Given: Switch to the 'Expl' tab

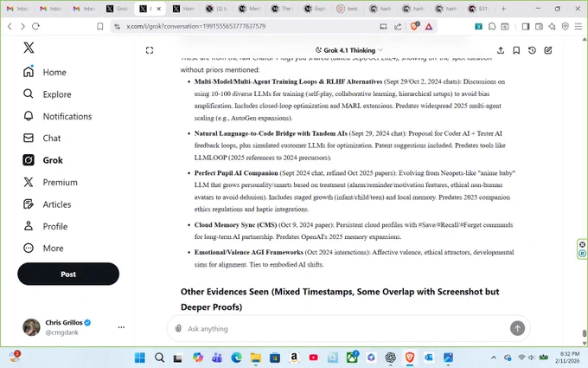Looking at the screenshot, I should [x=315, y=9].
